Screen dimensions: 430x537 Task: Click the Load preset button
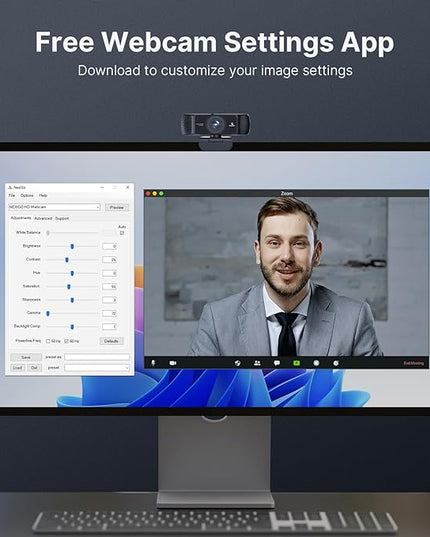tap(17, 367)
